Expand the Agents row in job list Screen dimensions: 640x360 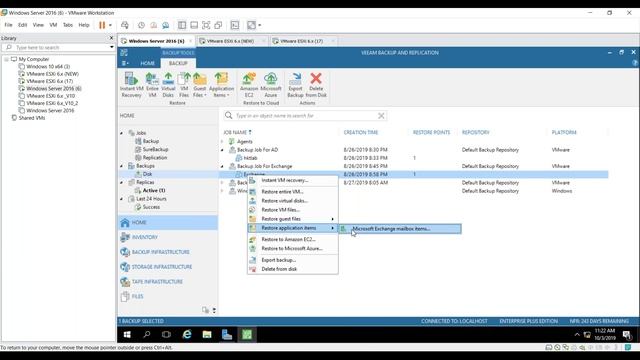tap(222, 142)
